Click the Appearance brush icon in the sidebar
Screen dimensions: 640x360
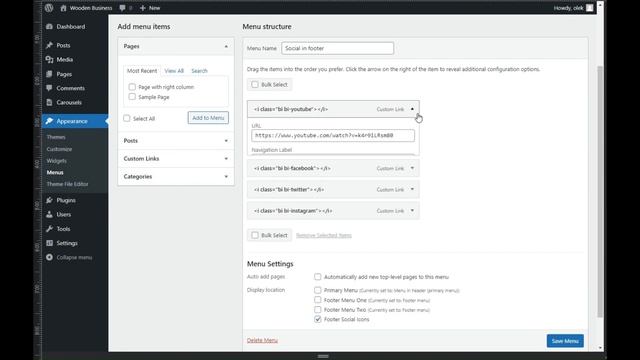point(49,121)
